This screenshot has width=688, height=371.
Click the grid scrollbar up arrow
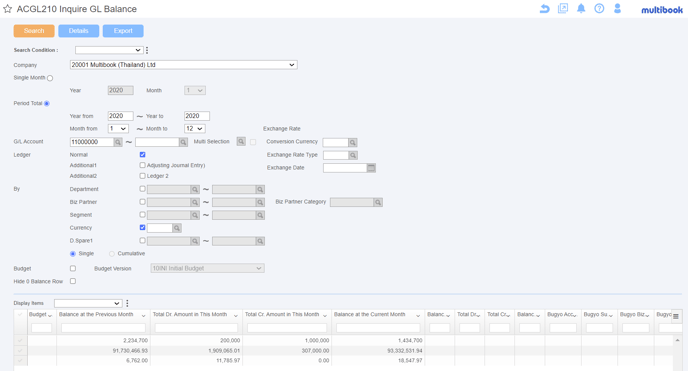[x=677, y=340]
